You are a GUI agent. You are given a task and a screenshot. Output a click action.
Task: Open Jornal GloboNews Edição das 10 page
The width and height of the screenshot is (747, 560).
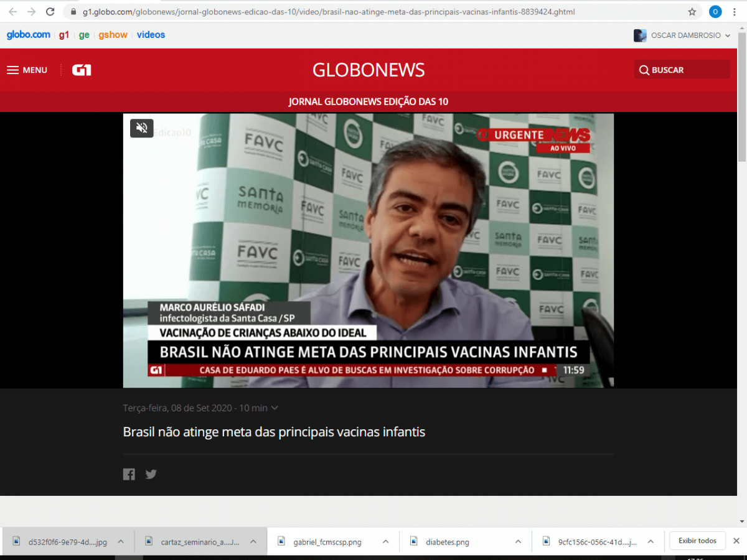coord(369,101)
